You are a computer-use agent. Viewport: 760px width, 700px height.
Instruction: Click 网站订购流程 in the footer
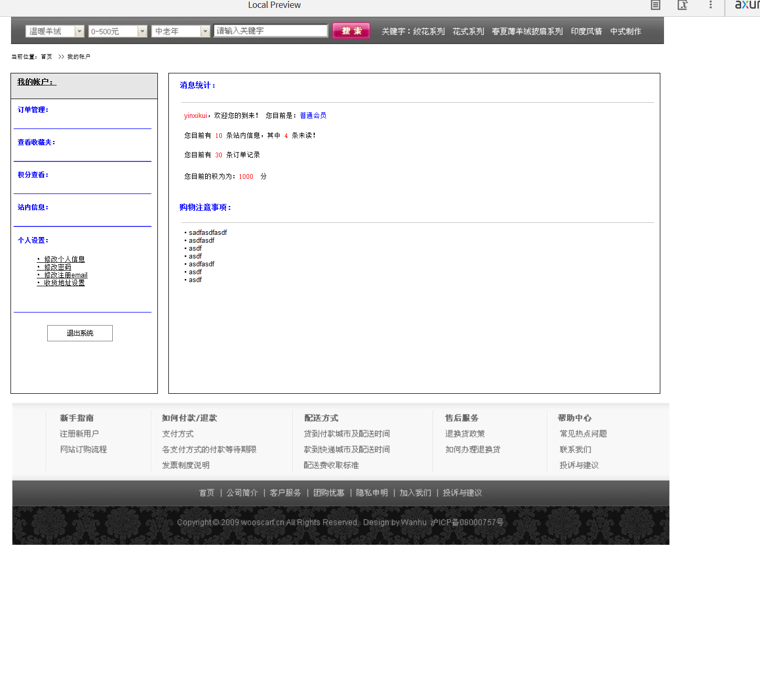pos(83,449)
